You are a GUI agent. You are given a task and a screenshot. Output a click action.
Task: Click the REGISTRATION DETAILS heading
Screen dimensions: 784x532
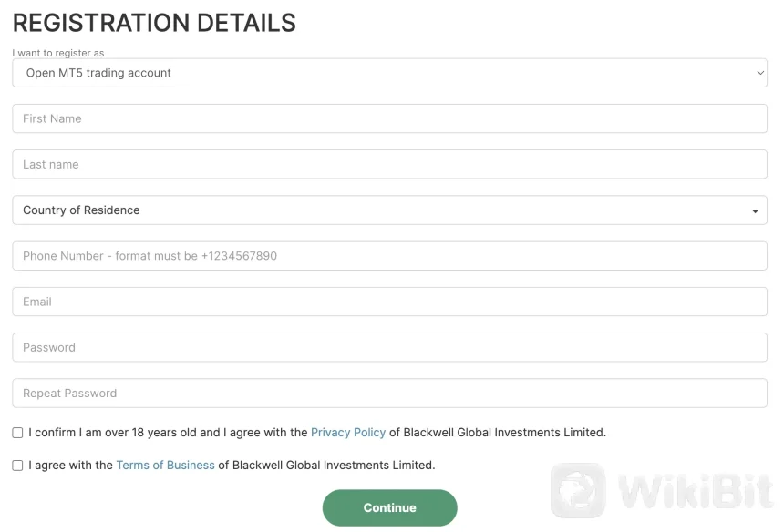click(154, 23)
